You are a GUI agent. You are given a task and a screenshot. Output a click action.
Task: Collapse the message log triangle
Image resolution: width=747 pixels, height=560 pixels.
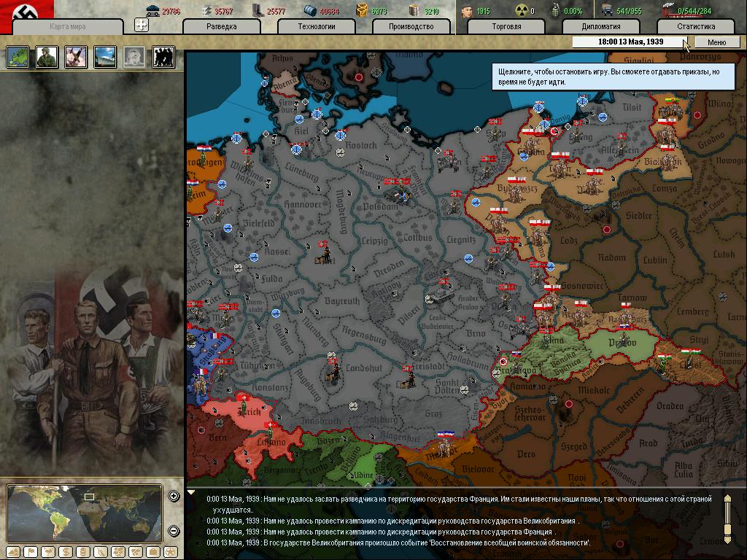[191, 492]
